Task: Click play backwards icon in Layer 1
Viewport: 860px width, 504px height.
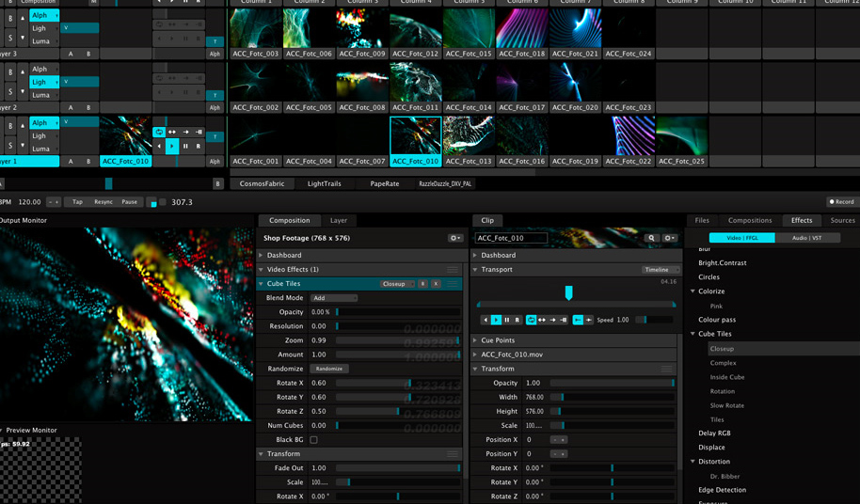Action: (158, 147)
